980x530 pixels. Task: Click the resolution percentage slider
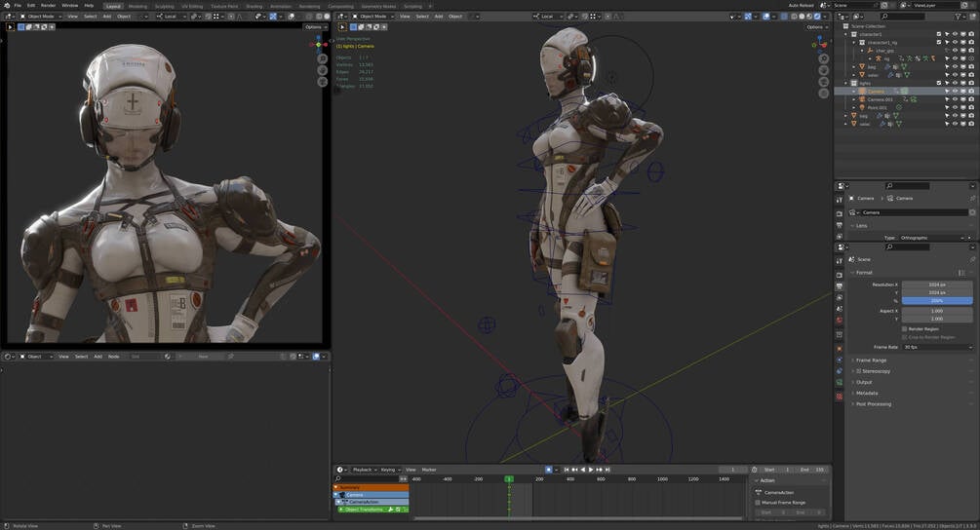pyautogui.click(x=936, y=301)
